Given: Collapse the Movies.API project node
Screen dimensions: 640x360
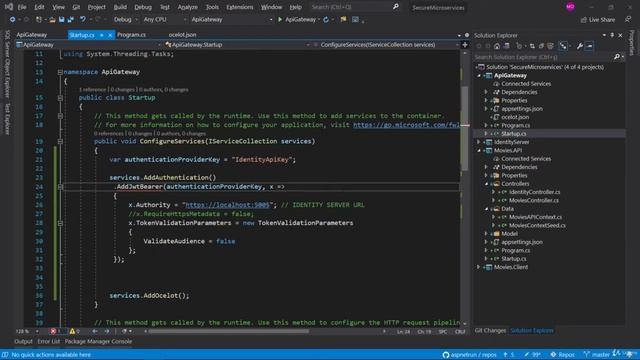Looking at the screenshot, I should coord(479,150).
